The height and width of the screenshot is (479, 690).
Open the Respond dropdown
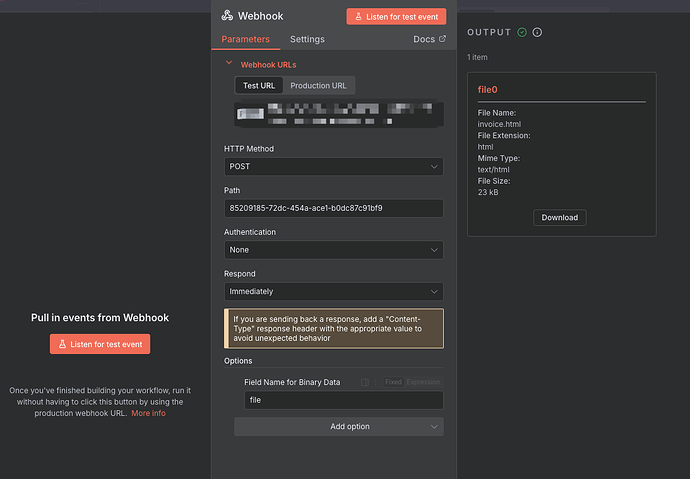(333, 292)
